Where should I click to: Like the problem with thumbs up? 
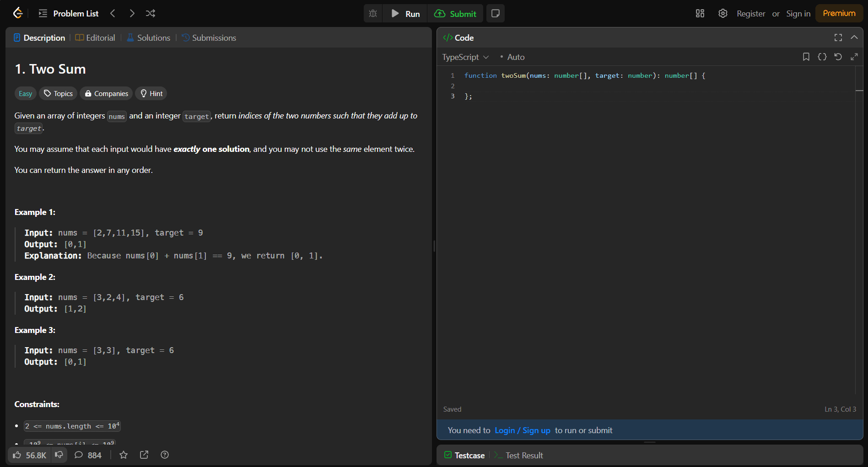pos(17,455)
